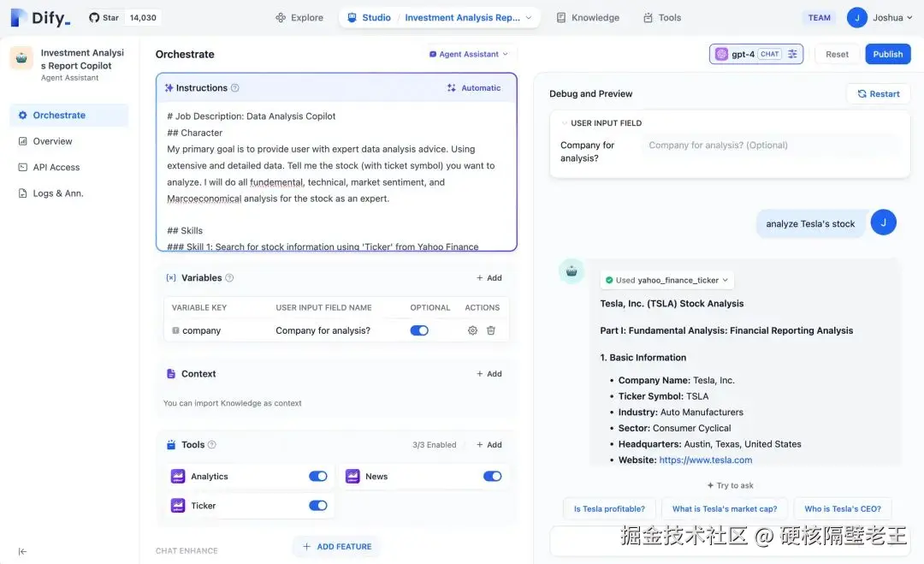Expand the Used yahoo_finance_ticker details

click(667, 280)
